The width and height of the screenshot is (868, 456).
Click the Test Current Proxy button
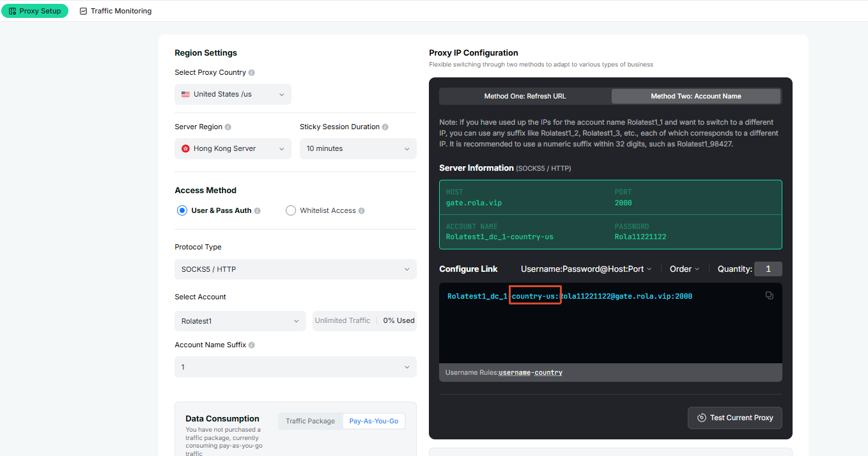point(735,418)
